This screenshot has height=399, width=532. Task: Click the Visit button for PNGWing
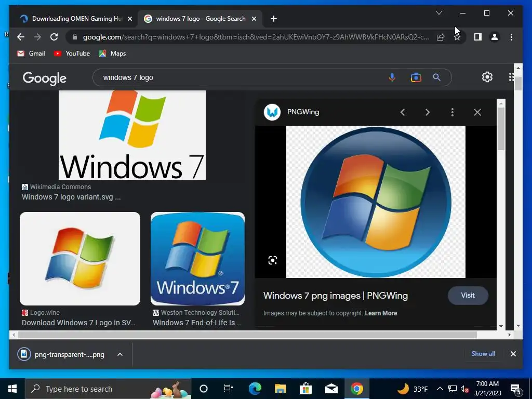click(468, 296)
